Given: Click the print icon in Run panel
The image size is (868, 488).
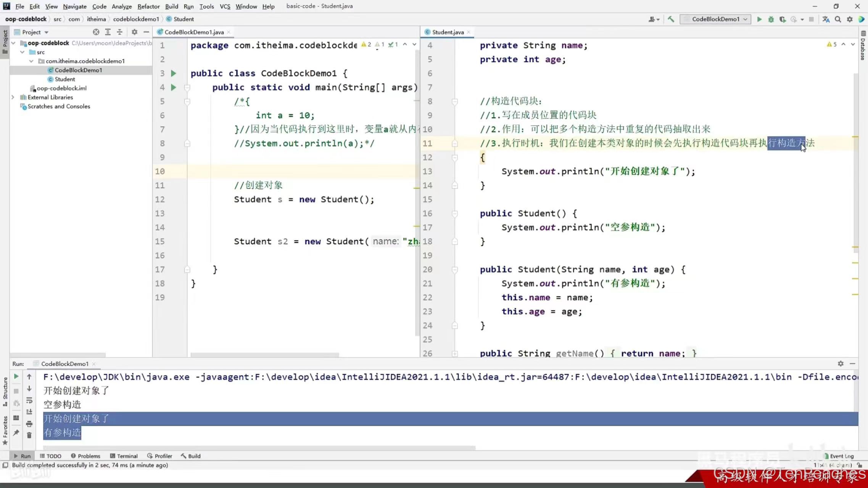Looking at the screenshot, I should 29,424.
